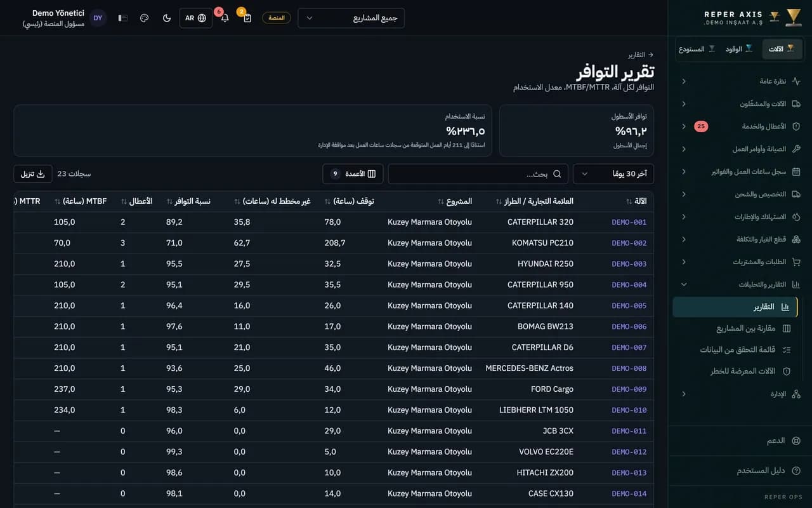The image size is (812, 508).
Task: Click the sort icon next to الأعطال header
Action: [124, 201]
